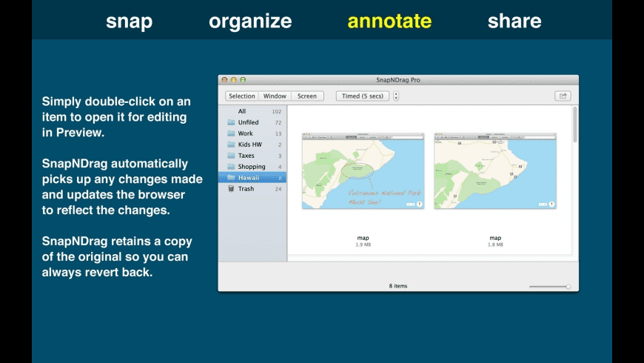Click the SnapNDrag Pro title text
Image resolution: width=644 pixels, height=363 pixels.
(x=398, y=80)
